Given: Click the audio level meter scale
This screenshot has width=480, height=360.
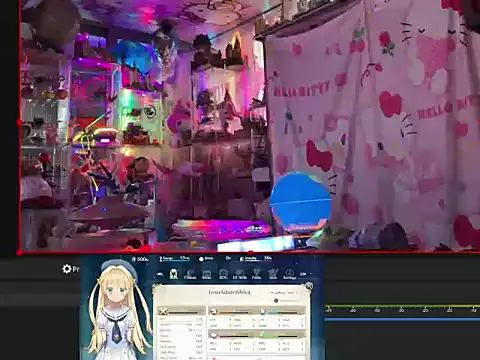Looking at the screenshot, I should [x=402, y=308].
